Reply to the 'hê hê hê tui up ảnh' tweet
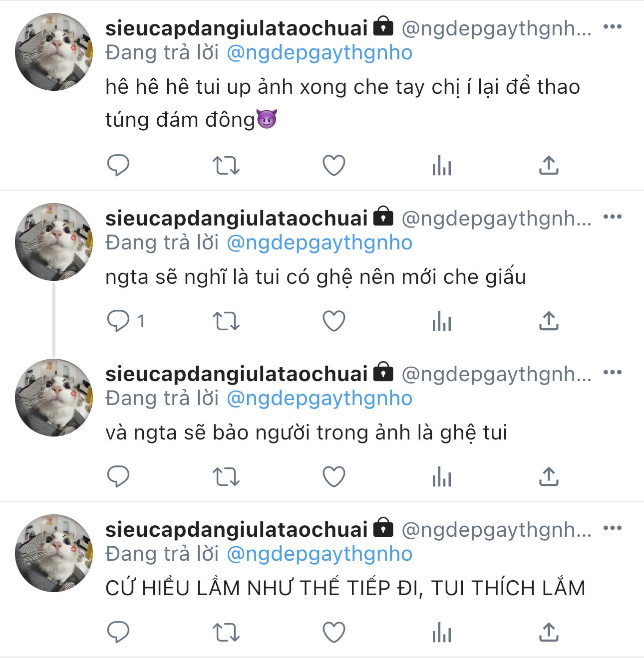Viewport: 644px width, 658px height. point(118,166)
